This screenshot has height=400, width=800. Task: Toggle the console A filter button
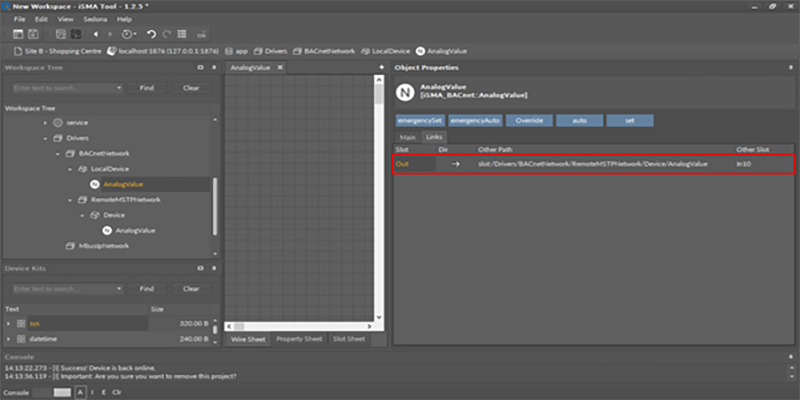coord(80,392)
